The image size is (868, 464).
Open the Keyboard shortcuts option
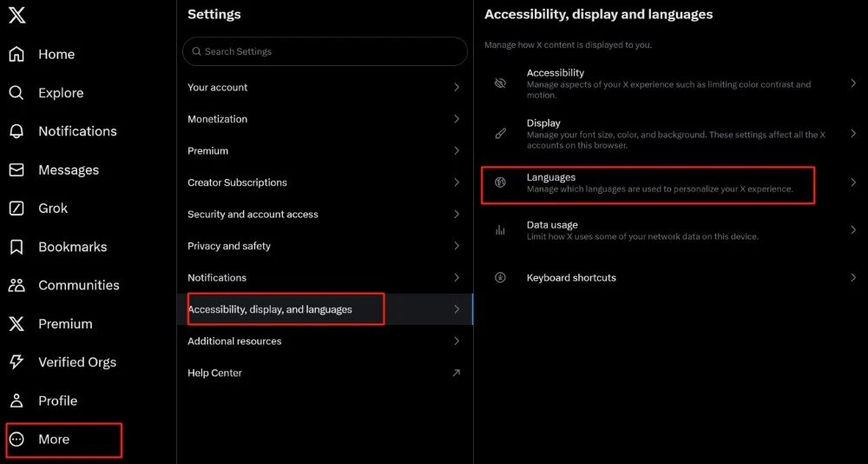[671, 278]
